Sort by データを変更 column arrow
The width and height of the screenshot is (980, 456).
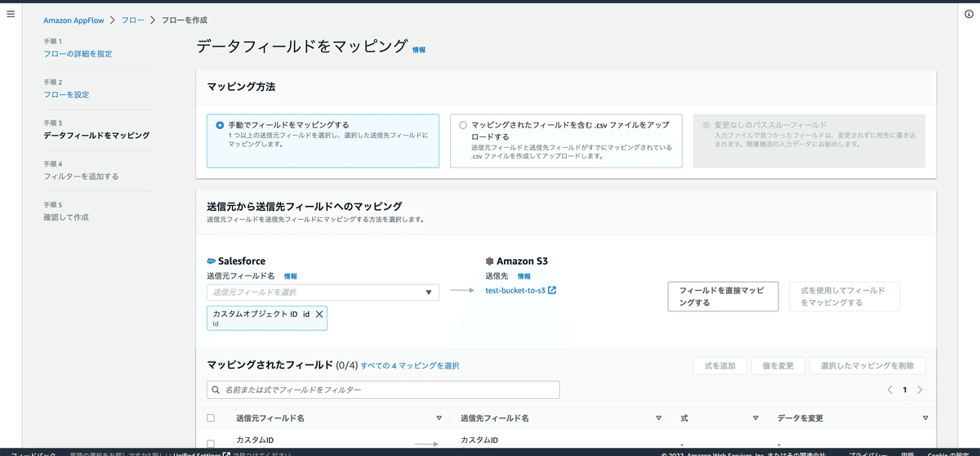(925, 418)
